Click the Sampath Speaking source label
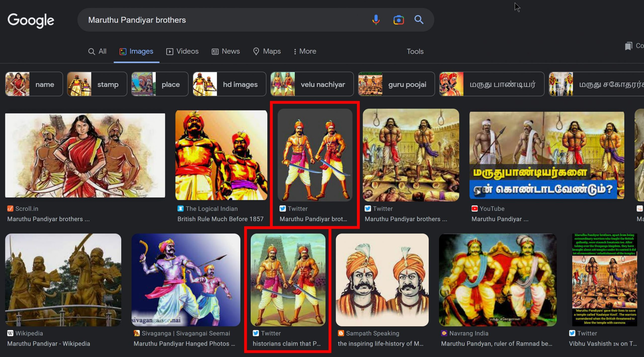Screen dimensions: 644x357 [x=372, y=333]
